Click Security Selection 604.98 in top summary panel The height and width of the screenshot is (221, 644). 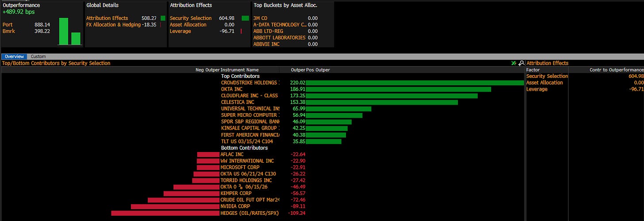(209, 18)
